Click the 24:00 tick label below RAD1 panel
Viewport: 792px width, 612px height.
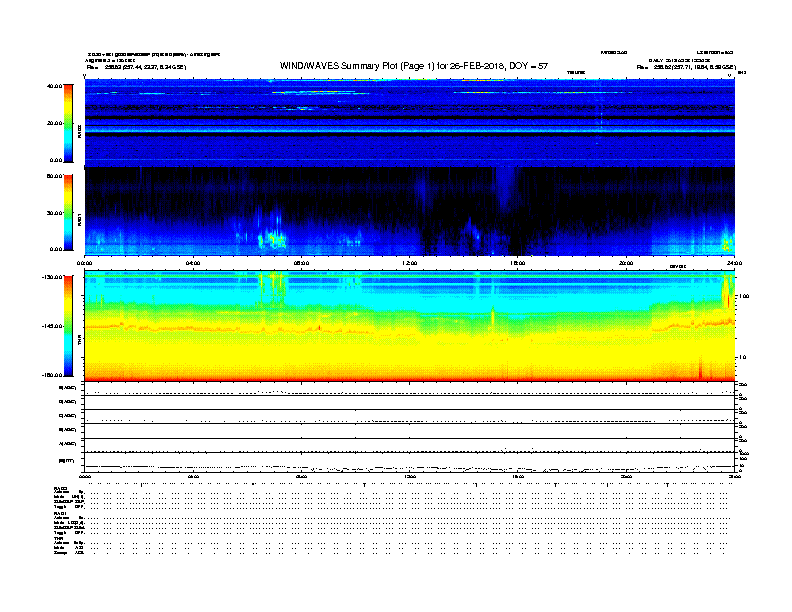(734, 263)
